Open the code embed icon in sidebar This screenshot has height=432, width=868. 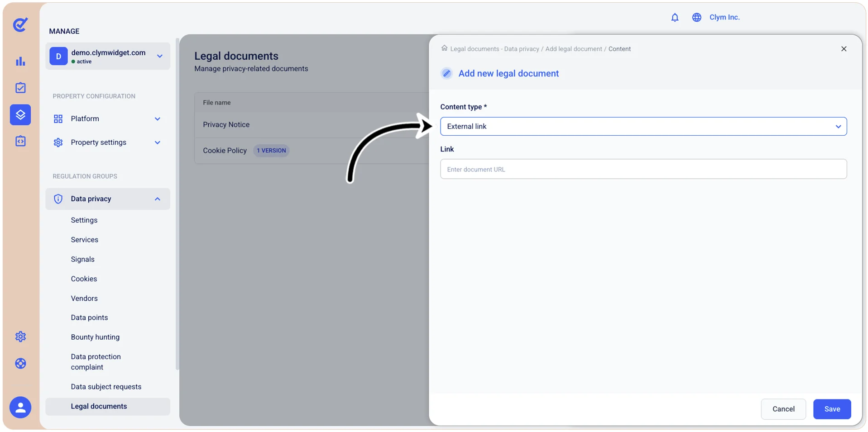pyautogui.click(x=20, y=141)
